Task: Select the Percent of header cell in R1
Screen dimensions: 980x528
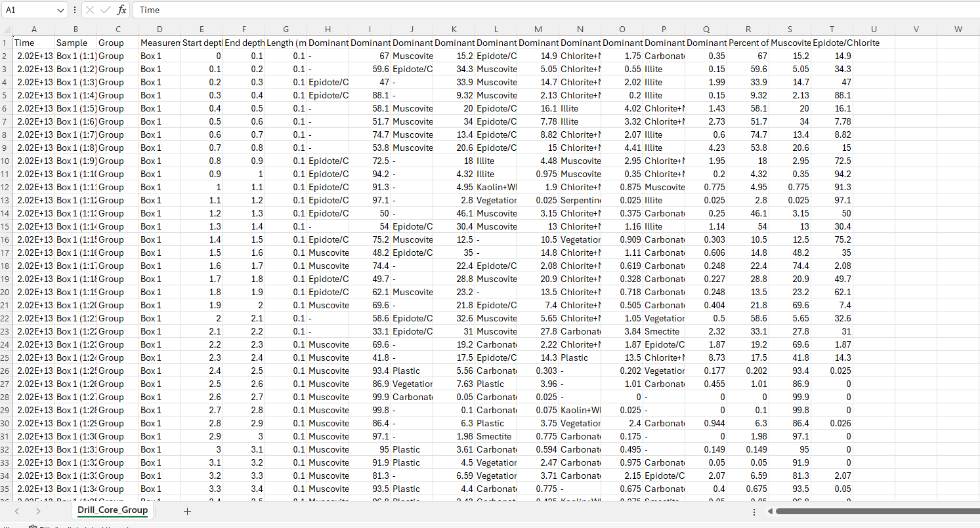Action: [x=748, y=43]
